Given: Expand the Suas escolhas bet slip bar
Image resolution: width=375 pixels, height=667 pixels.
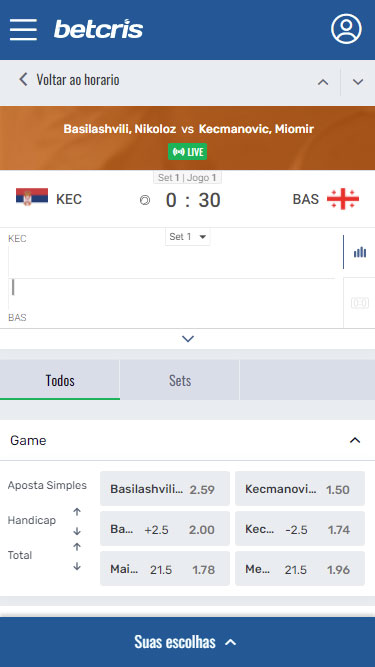Looking at the screenshot, I should (188, 642).
